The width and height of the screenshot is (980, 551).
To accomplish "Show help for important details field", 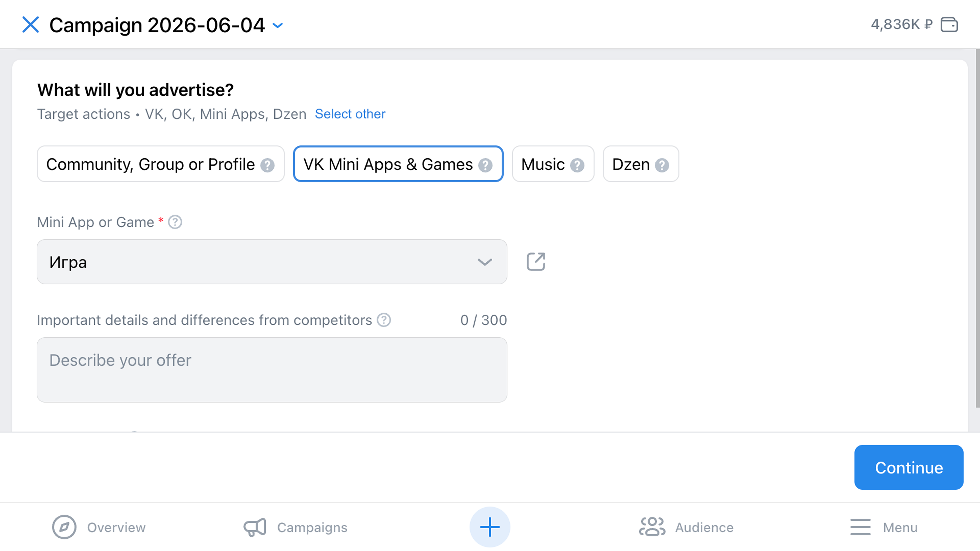I will point(384,320).
